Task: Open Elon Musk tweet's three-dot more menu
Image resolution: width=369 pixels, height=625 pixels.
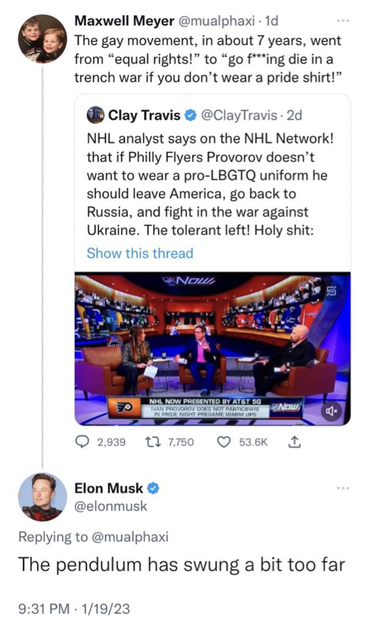Action: 342,488
